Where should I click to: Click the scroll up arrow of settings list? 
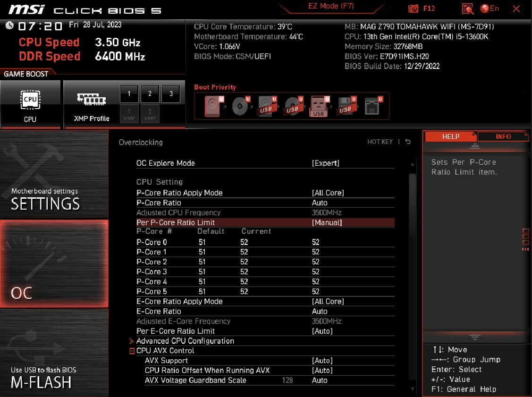[x=413, y=164]
